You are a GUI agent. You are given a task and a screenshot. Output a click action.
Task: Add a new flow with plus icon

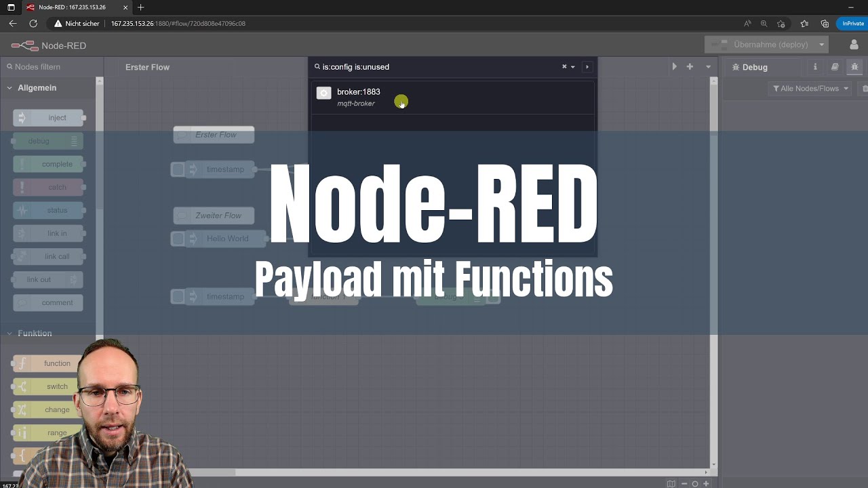[690, 66]
